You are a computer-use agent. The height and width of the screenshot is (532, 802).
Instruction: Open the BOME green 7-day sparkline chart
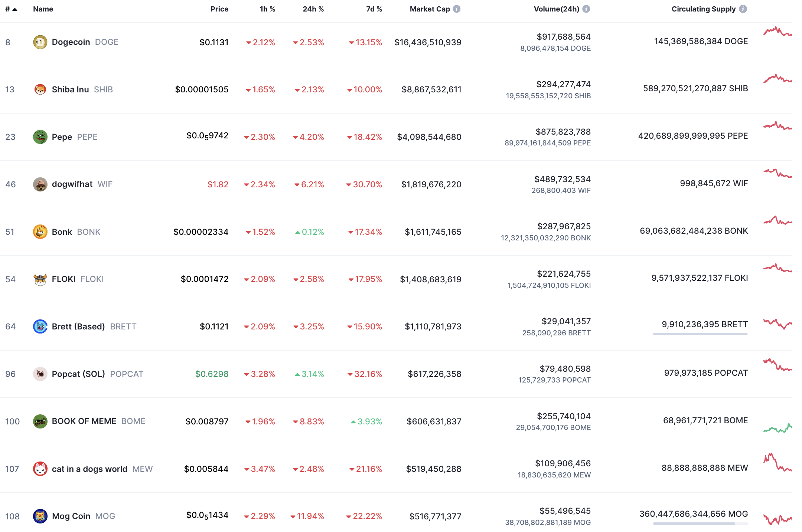tap(777, 428)
